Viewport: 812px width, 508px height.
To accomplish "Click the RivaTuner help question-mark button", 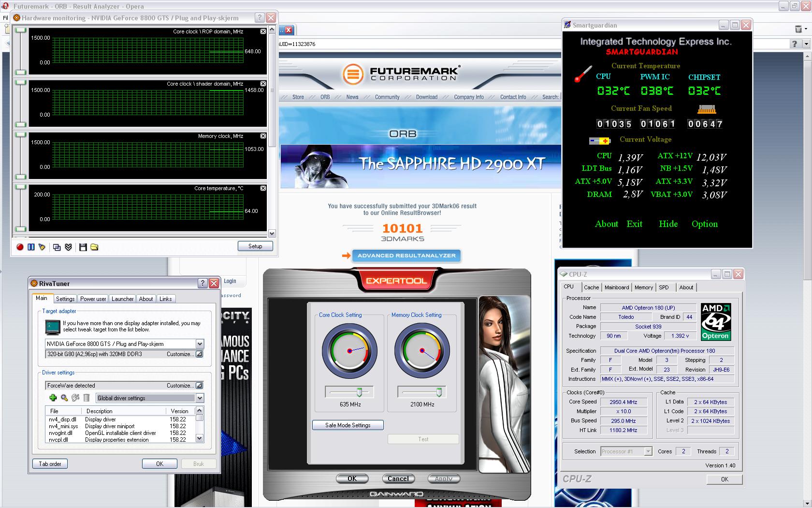I will tap(203, 284).
